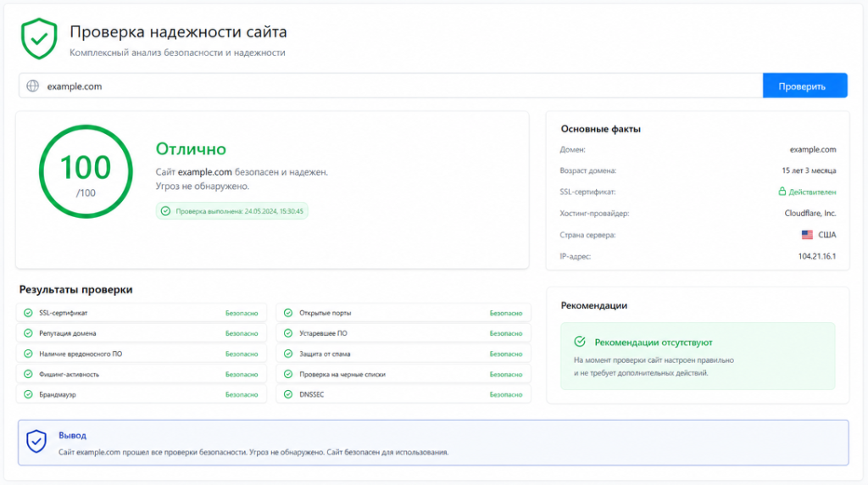Click Безопасно status in SSL-сертификат row
This screenshot has width=868, height=485.
coord(242,314)
